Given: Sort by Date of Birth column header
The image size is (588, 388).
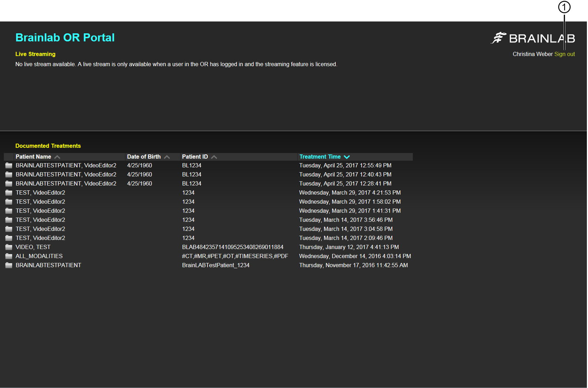Looking at the screenshot, I should (x=144, y=157).
